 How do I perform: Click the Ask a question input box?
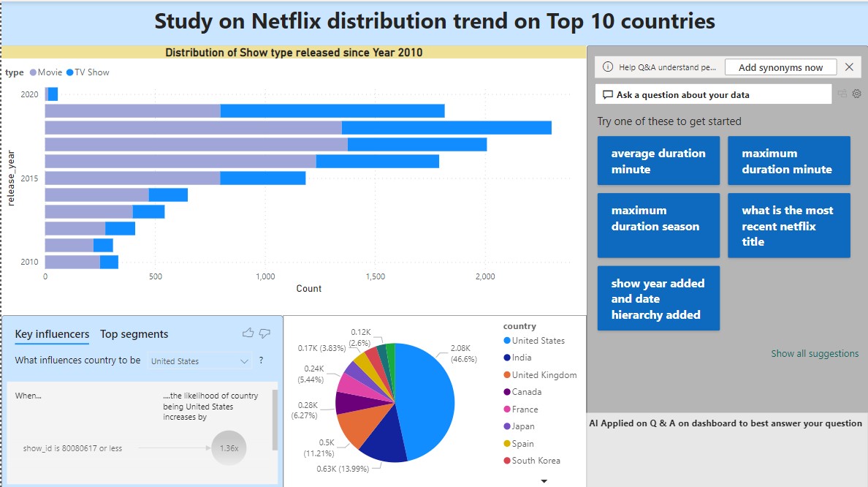712,94
